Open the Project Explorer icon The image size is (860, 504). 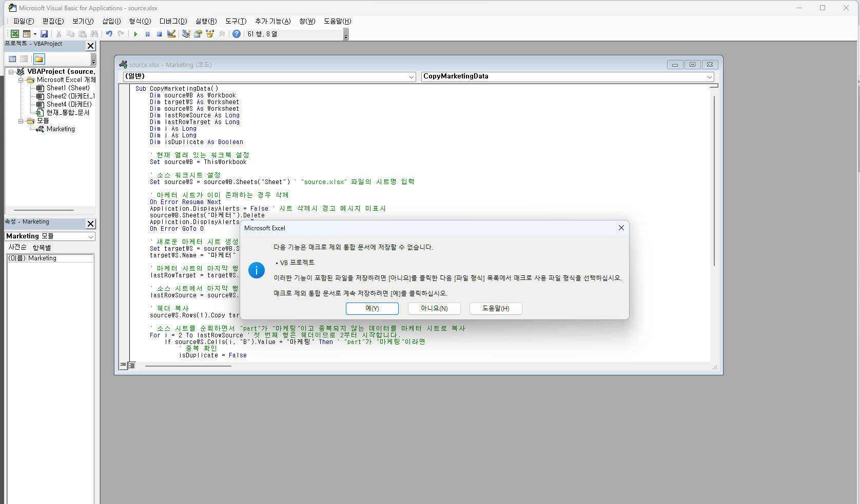(186, 34)
